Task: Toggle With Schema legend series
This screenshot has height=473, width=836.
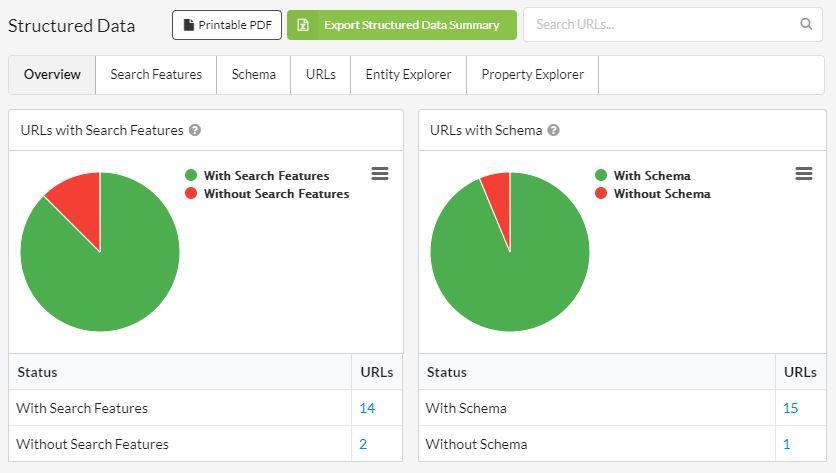Action: tap(642, 175)
